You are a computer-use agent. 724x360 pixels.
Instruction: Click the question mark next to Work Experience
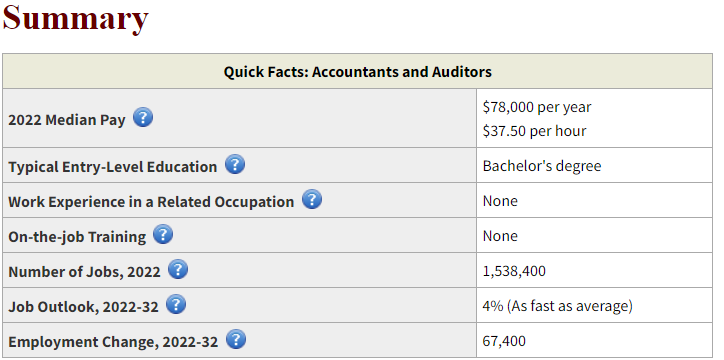point(312,199)
